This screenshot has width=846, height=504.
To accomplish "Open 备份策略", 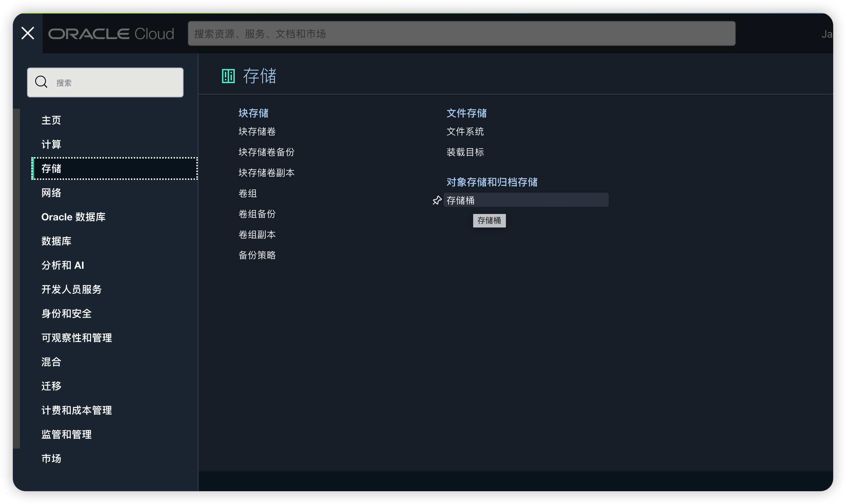I will click(x=257, y=255).
